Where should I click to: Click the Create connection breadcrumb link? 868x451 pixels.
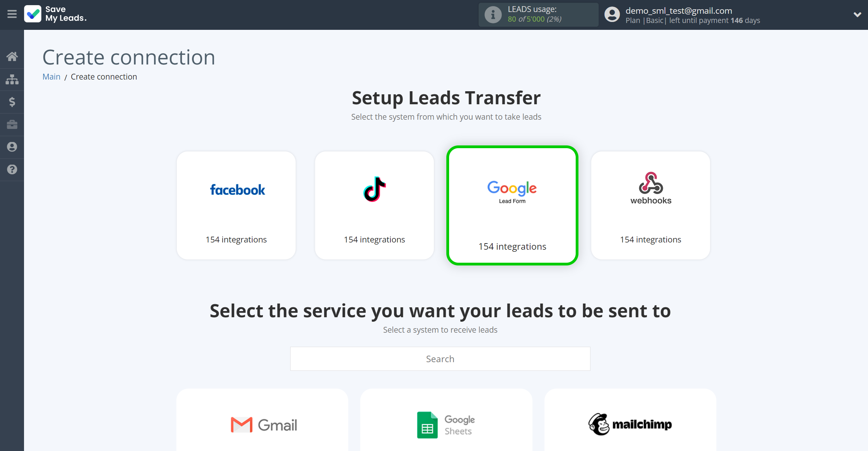(103, 76)
